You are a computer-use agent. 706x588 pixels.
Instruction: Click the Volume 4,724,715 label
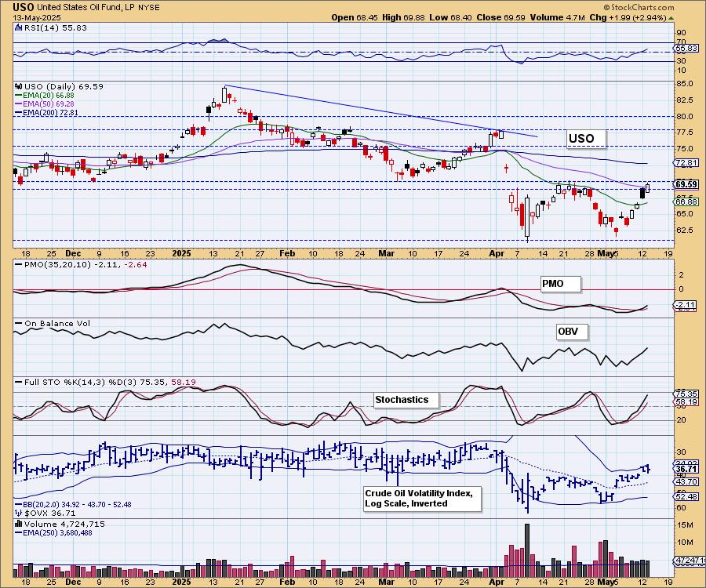pyautogui.click(x=60, y=524)
